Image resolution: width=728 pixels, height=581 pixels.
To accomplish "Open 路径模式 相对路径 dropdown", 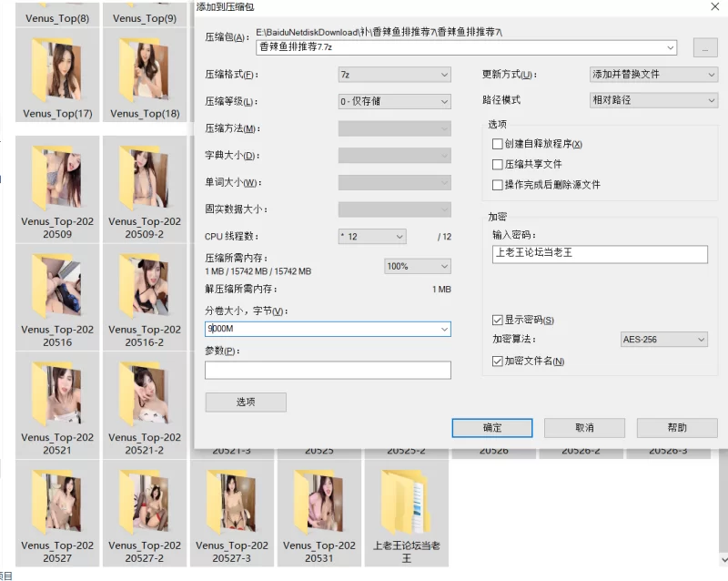I will point(653,100).
